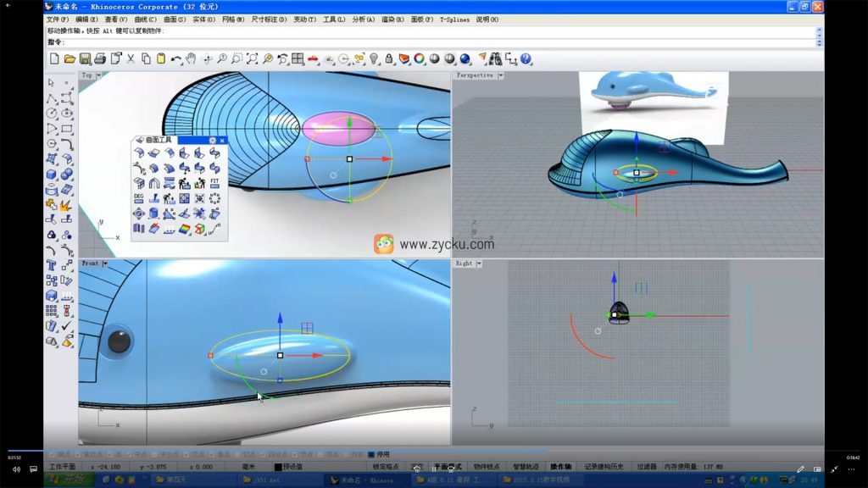Open the Help question mark icon
Screen dimensions: 868x488
[x=526, y=58]
